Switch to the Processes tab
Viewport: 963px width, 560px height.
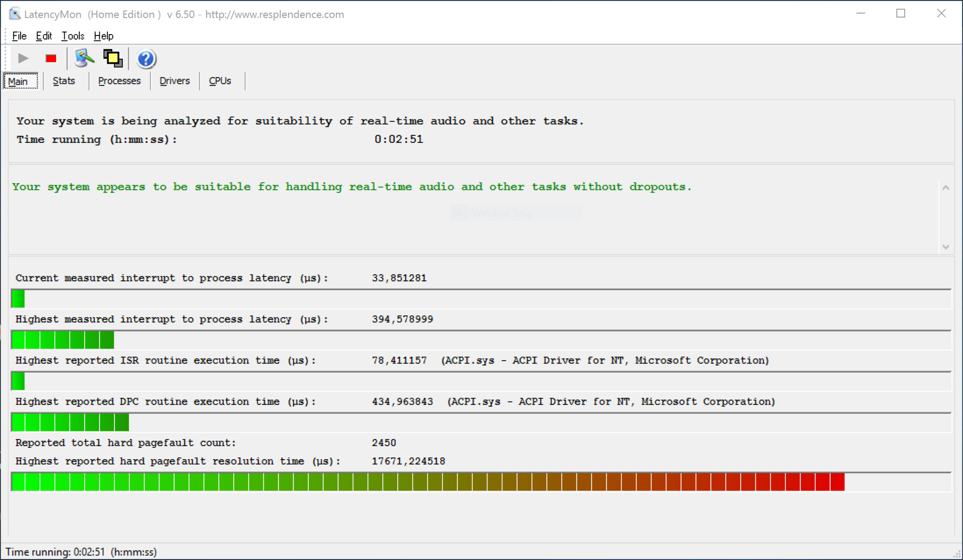[x=119, y=81]
